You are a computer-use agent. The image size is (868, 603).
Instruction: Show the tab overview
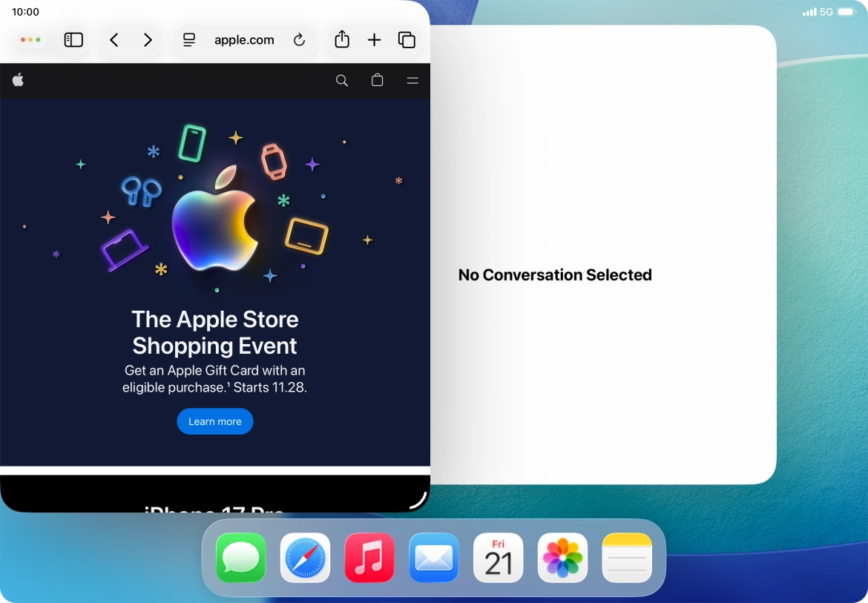[x=407, y=40]
